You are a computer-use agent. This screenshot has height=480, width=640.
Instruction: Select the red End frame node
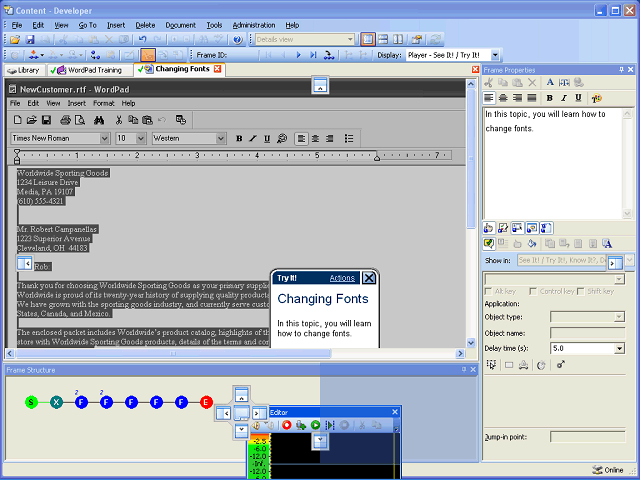(206, 402)
